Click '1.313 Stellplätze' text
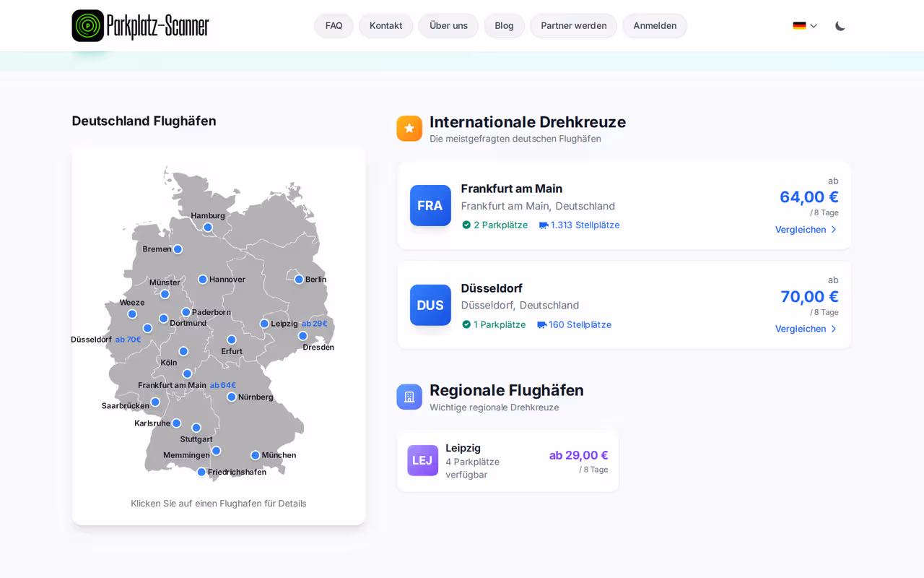Screen dimensions: 924x578 tap(585, 225)
